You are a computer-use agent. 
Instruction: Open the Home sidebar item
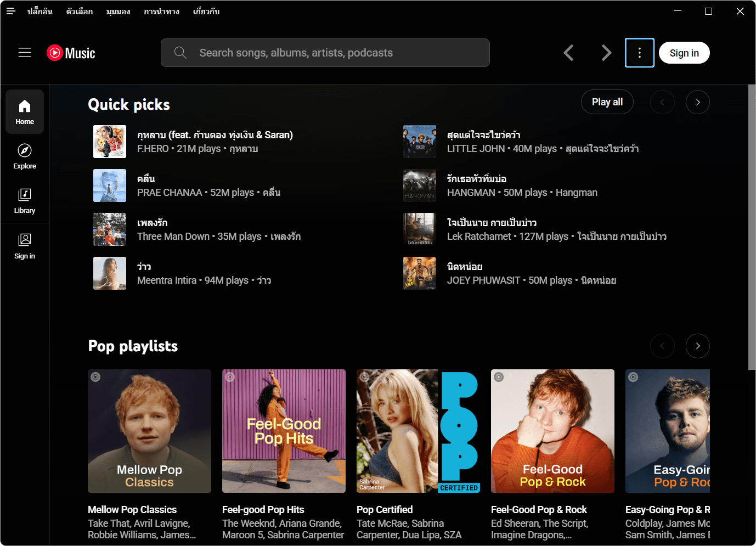tap(25, 112)
